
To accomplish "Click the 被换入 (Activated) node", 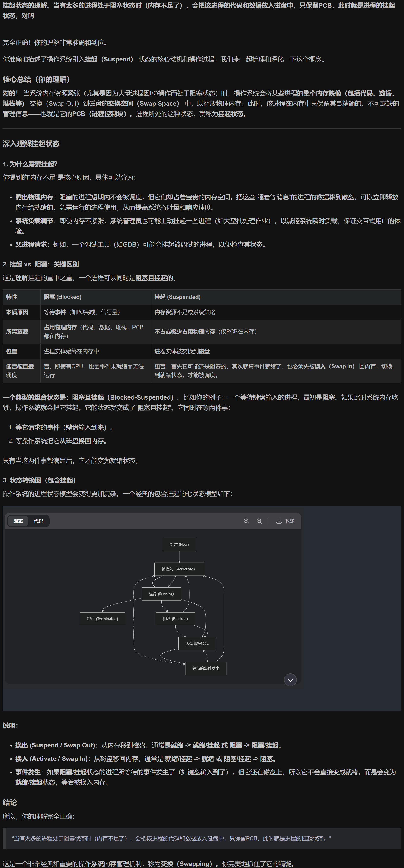I will (x=179, y=569).
